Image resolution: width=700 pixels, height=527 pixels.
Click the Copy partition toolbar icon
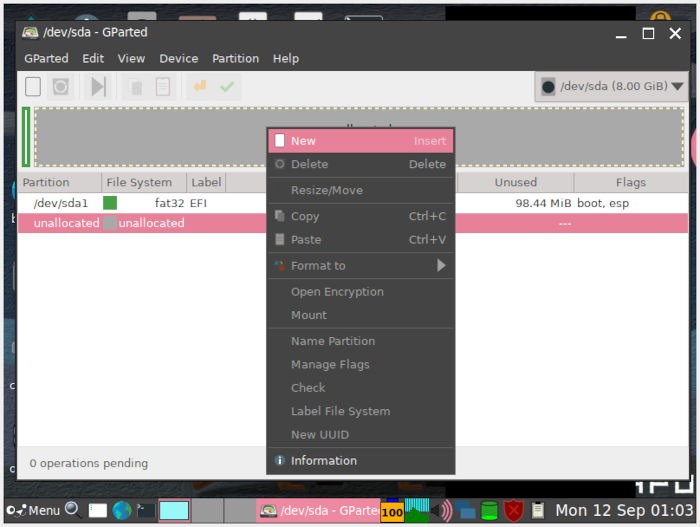(x=135, y=87)
